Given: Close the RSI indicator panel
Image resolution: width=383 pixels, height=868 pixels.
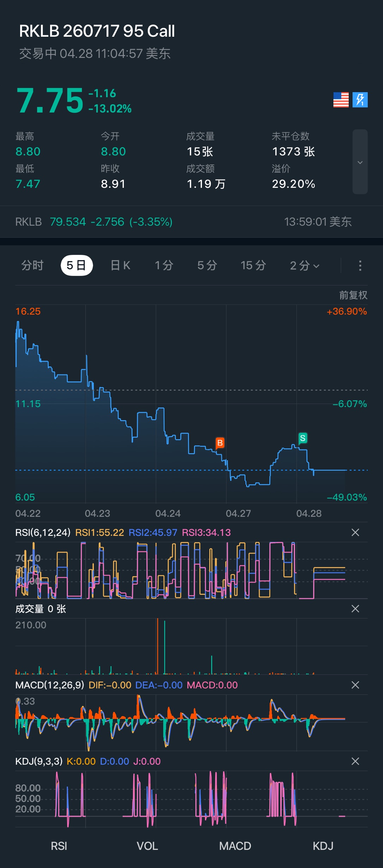Looking at the screenshot, I should pyautogui.click(x=355, y=532).
